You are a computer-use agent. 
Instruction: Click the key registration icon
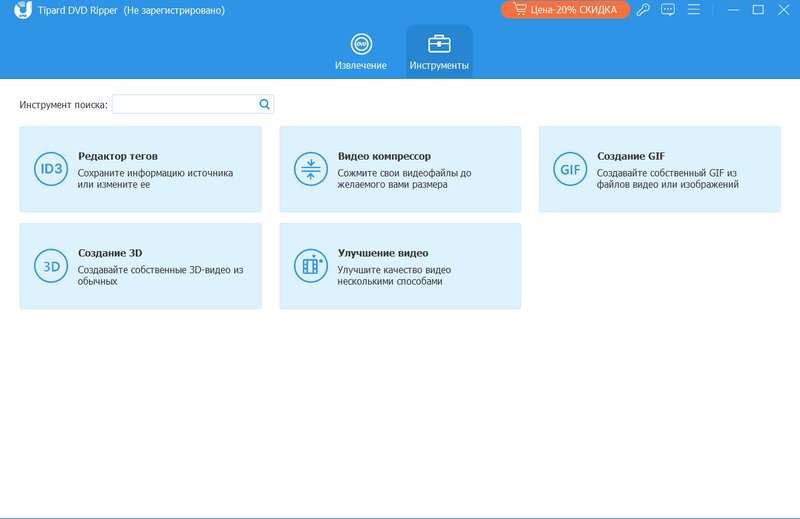point(644,10)
